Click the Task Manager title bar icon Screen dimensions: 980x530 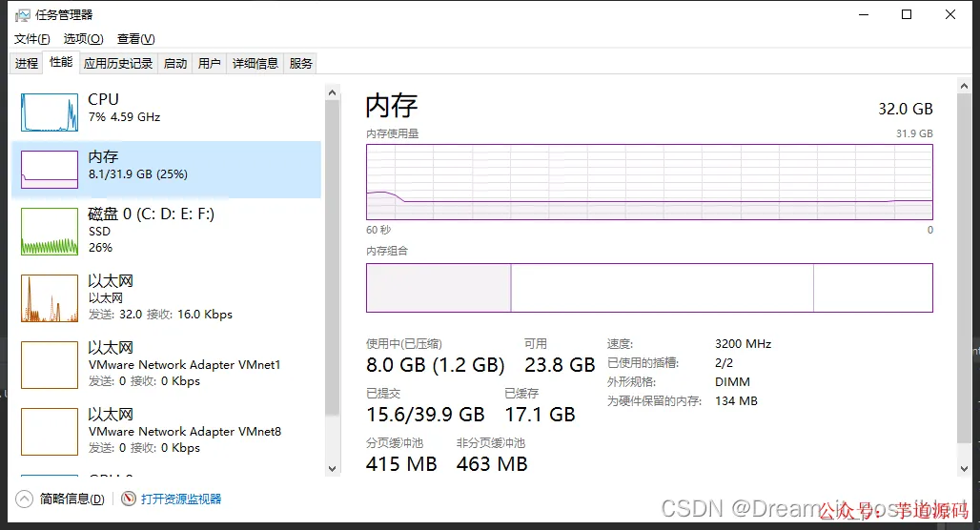[x=22, y=15]
